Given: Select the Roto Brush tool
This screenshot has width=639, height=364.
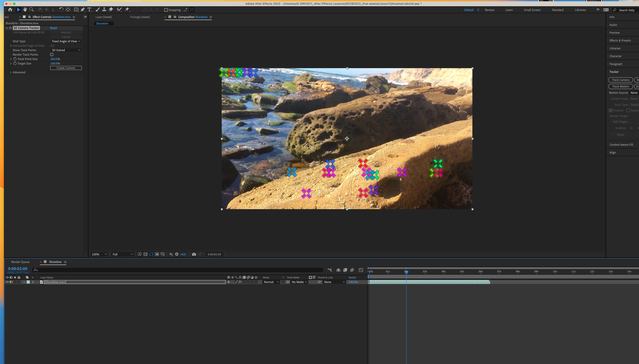Looking at the screenshot, I should (119, 10).
